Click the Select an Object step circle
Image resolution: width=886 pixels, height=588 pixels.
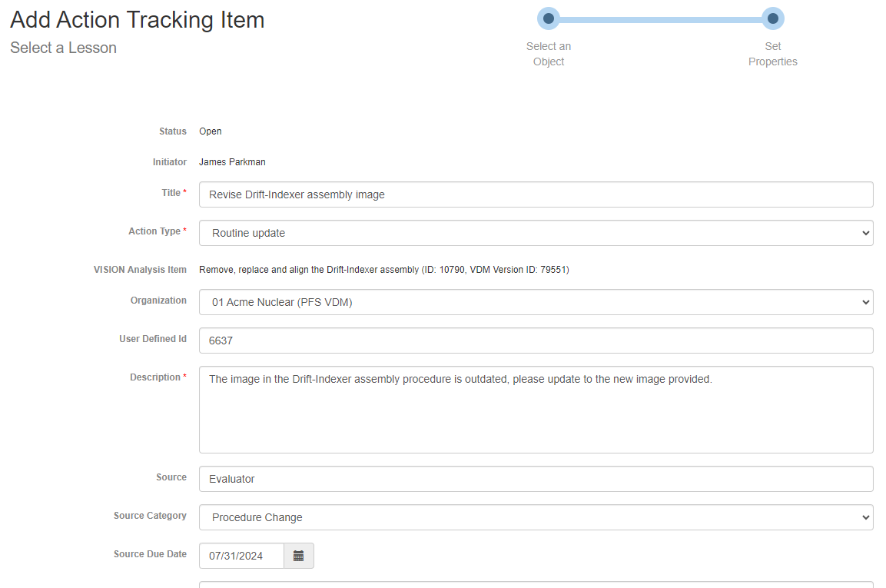click(549, 18)
